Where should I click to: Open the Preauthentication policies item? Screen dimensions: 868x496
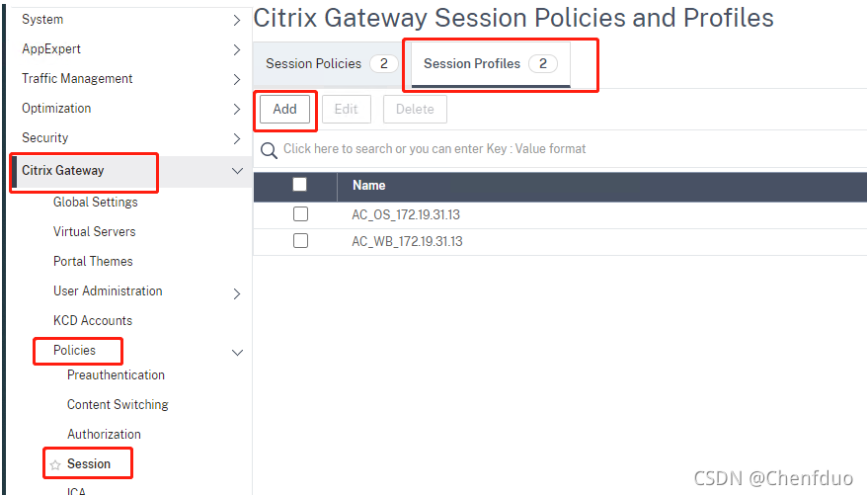pos(116,375)
